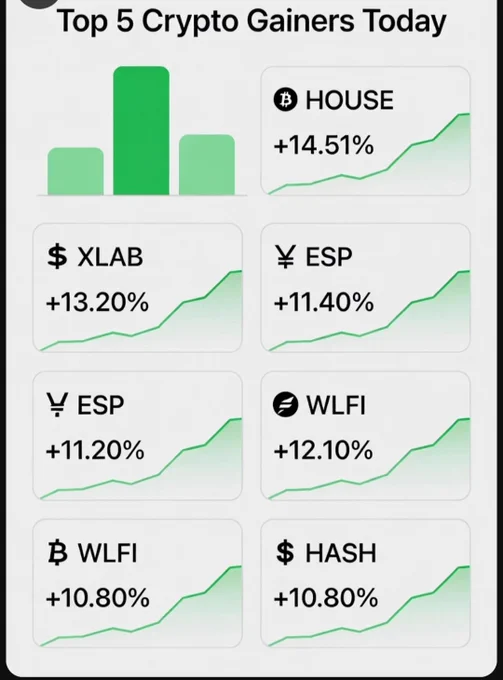Click the sparkline chart in XLAB card

pos(141,311)
